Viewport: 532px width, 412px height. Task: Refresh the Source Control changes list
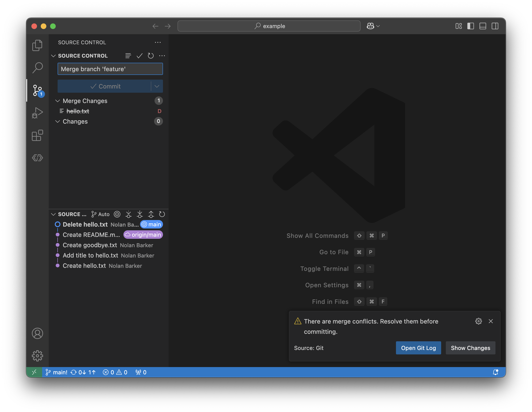[151, 56]
